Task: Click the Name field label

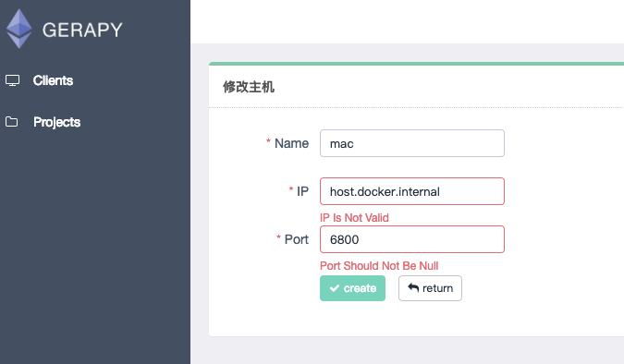Action: 292,143
